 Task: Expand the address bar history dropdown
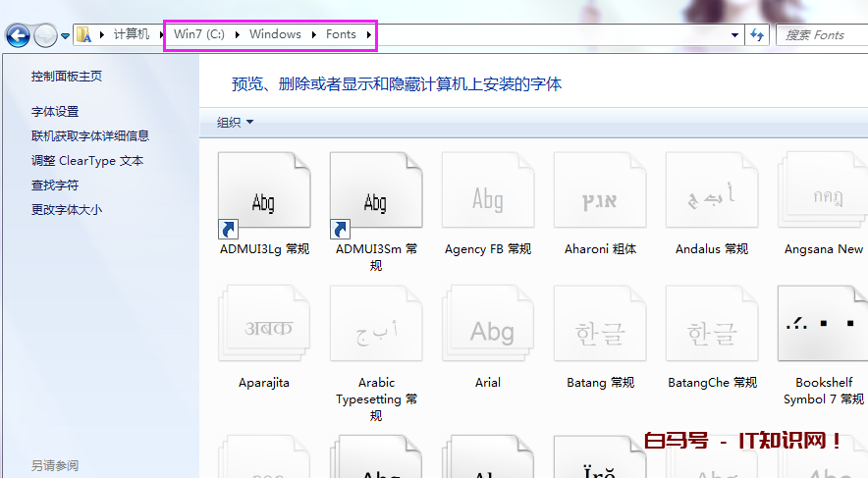coord(735,35)
